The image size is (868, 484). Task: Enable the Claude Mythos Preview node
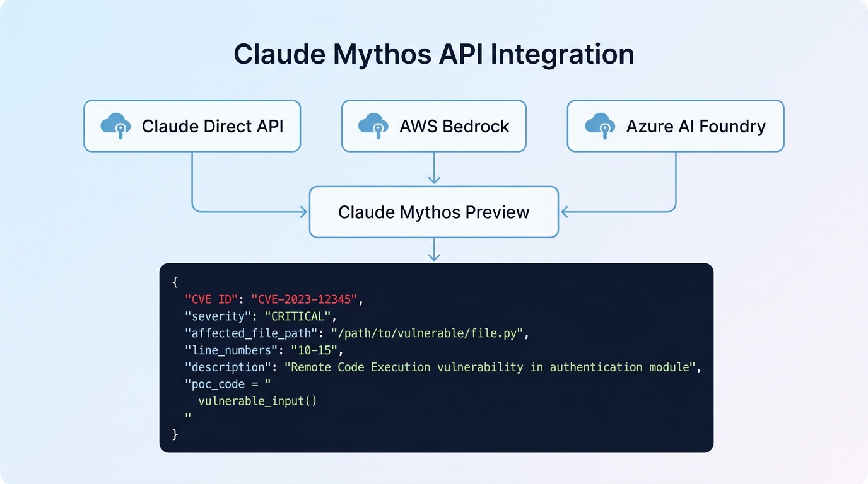(x=434, y=212)
